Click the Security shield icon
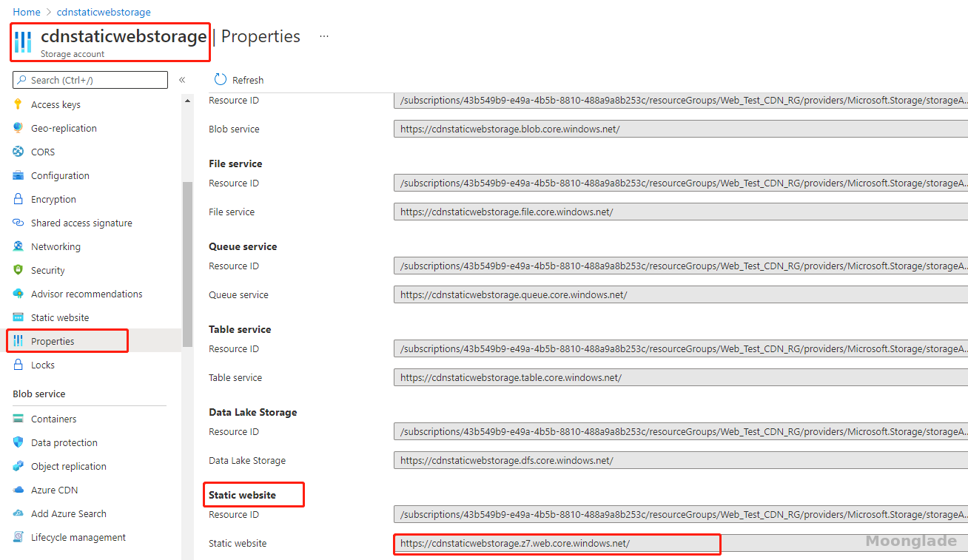Image resolution: width=968 pixels, height=560 pixels. click(x=19, y=270)
